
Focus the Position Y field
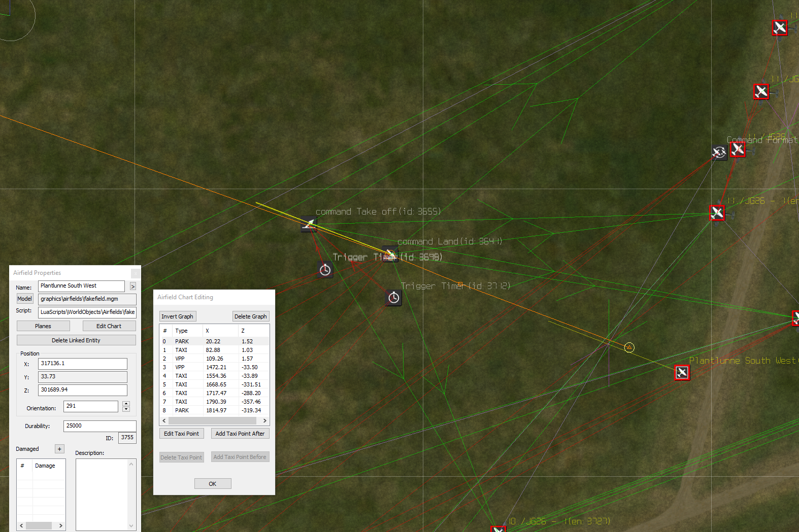(83, 377)
